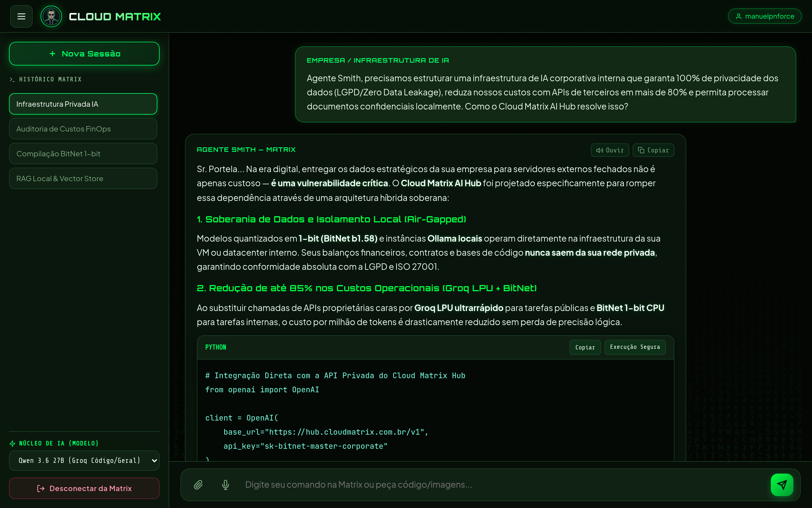The height and width of the screenshot is (508, 812).
Task: Click 'from openai import OpenAI' code line
Action: [x=262, y=390]
